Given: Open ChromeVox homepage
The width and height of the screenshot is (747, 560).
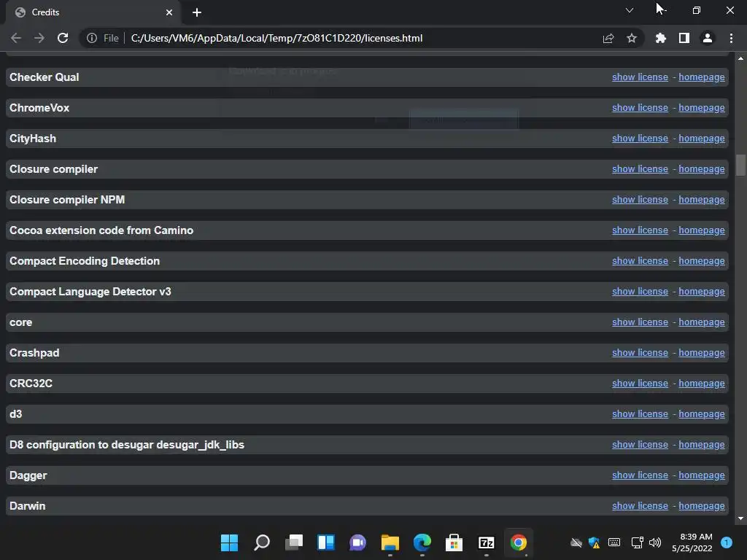Looking at the screenshot, I should click(702, 108).
